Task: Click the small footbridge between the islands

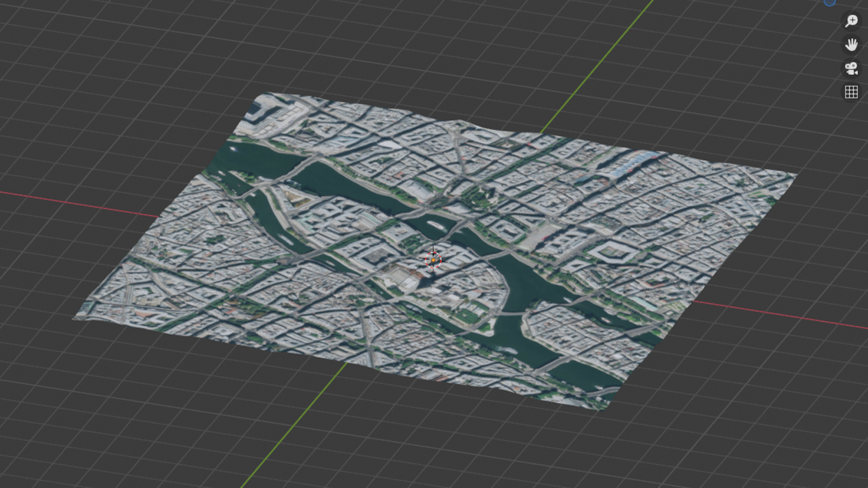Action: coord(509,313)
